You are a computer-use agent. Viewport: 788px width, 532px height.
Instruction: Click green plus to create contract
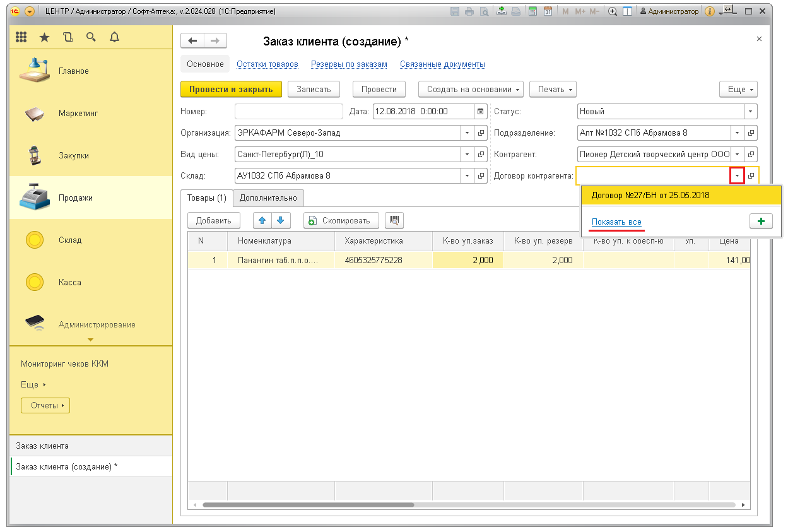761,222
